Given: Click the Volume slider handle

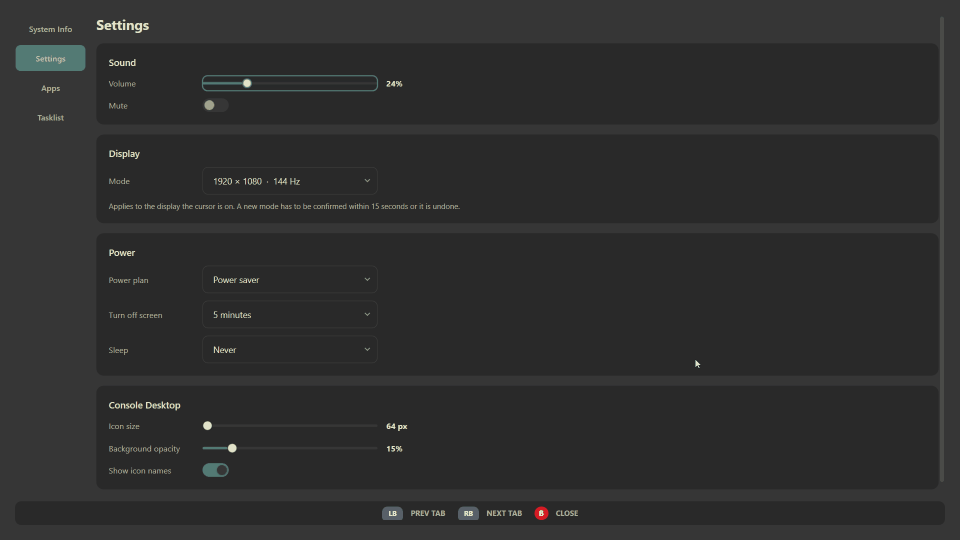Looking at the screenshot, I should 247,83.
